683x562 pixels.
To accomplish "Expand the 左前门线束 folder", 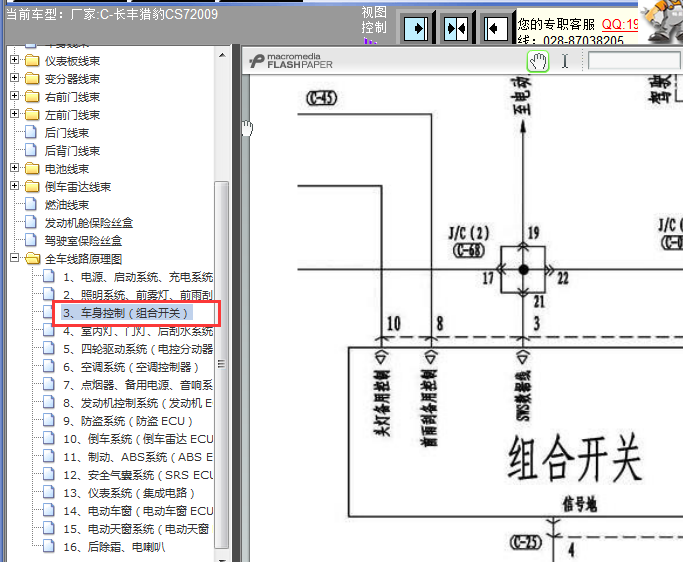I will [x=14, y=114].
